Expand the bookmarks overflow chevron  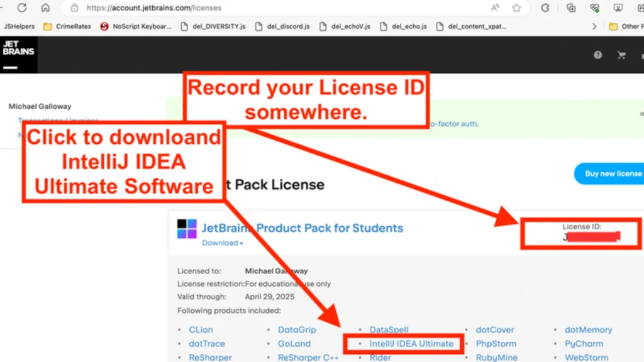[x=594, y=26]
